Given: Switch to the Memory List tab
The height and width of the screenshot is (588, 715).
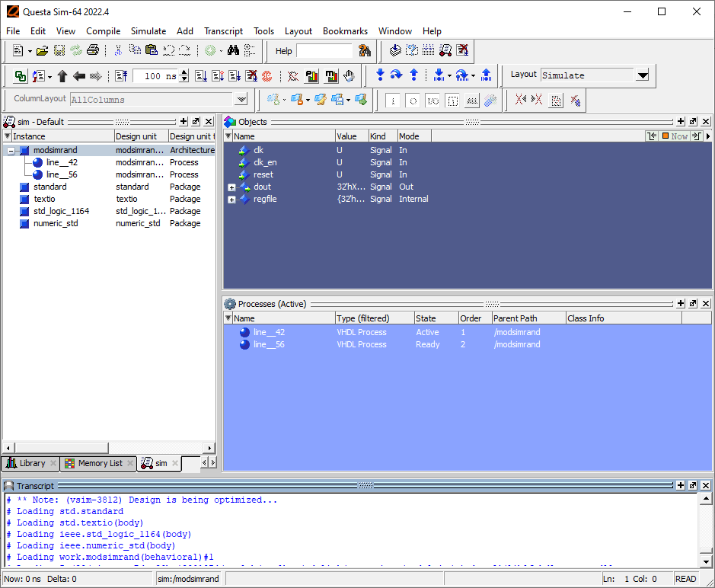Looking at the screenshot, I should point(99,463).
